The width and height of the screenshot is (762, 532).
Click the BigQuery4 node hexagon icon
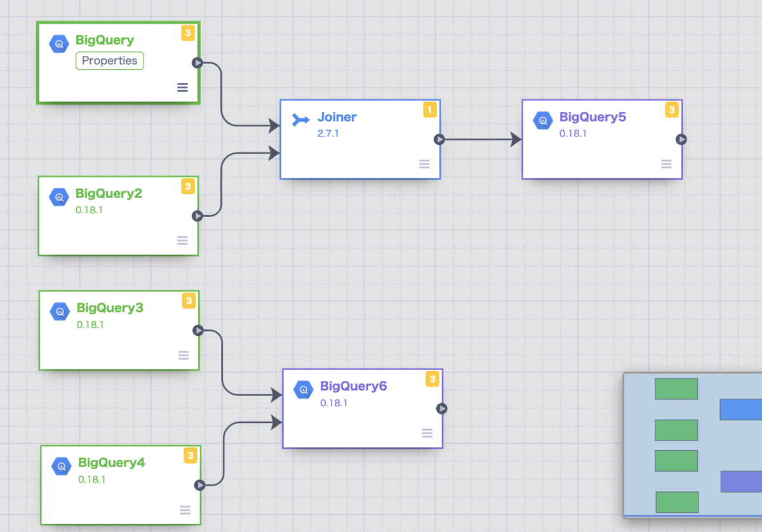(62, 466)
